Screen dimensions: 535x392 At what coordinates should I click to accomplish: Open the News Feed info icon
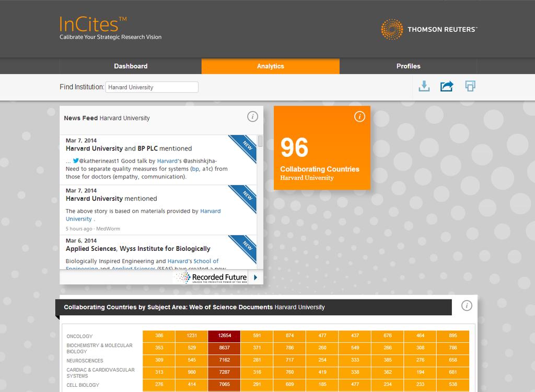point(252,117)
